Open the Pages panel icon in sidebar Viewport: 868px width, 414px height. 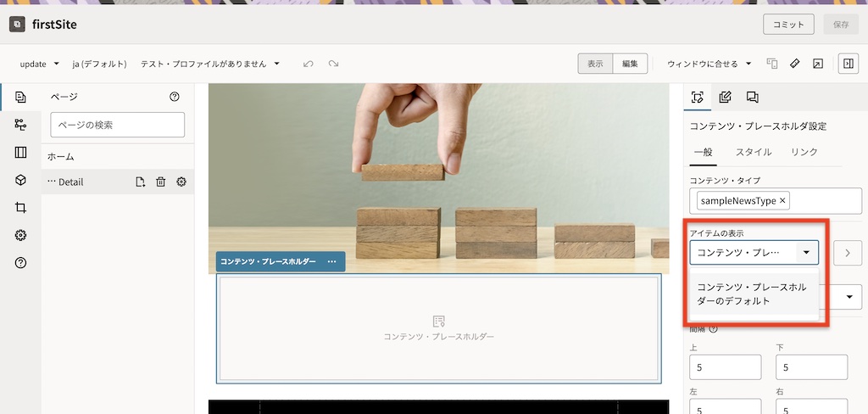20,97
